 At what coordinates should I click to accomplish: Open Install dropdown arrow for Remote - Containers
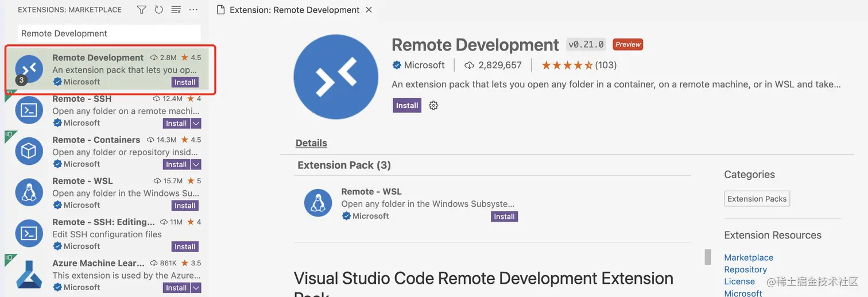196,164
